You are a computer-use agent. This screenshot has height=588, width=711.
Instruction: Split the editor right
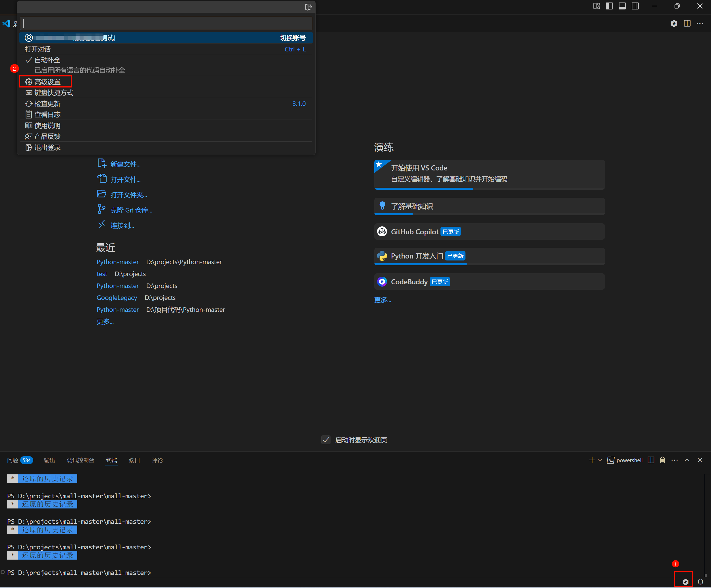click(x=687, y=23)
